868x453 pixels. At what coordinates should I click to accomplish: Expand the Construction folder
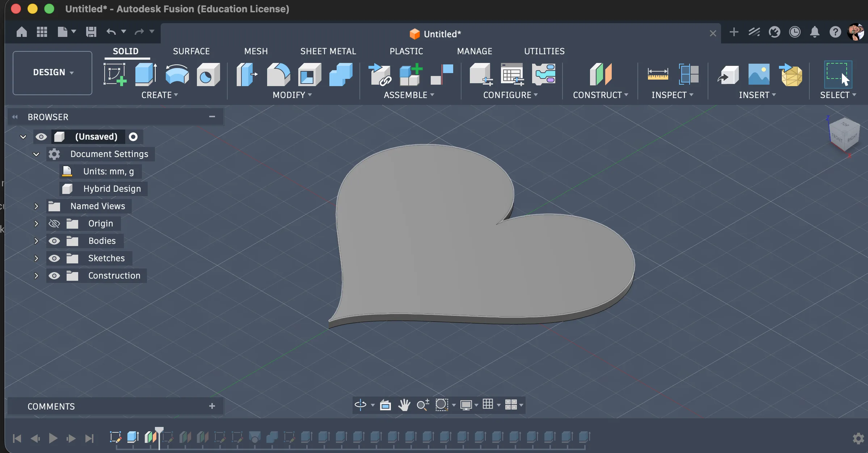[36, 276]
